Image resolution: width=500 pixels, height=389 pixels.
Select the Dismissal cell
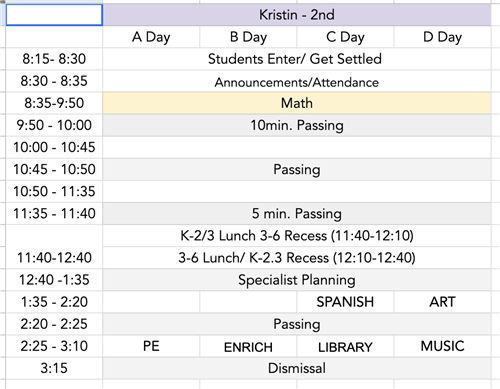point(297,368)
